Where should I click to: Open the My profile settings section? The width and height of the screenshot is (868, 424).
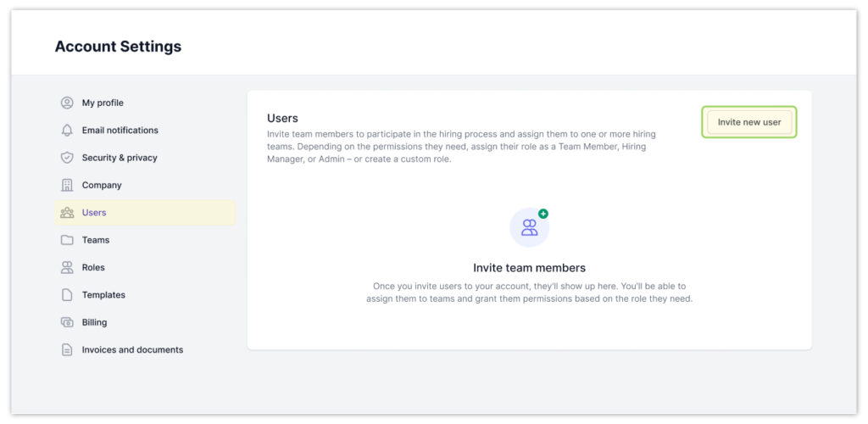tap(103, 103)
